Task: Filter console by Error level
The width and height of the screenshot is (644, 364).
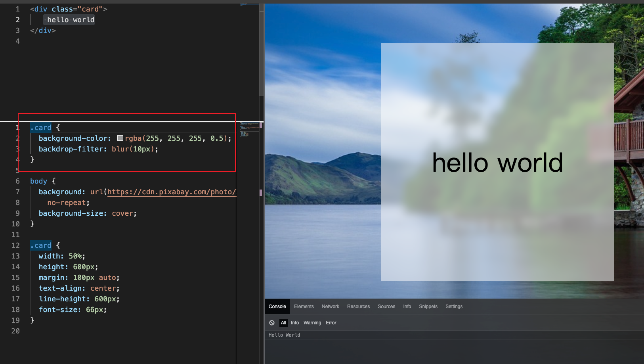Action: point(331,323)
